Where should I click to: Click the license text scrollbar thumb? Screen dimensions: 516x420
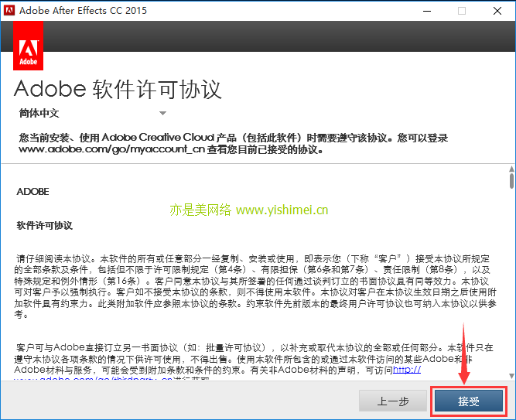tap(511, 181)
